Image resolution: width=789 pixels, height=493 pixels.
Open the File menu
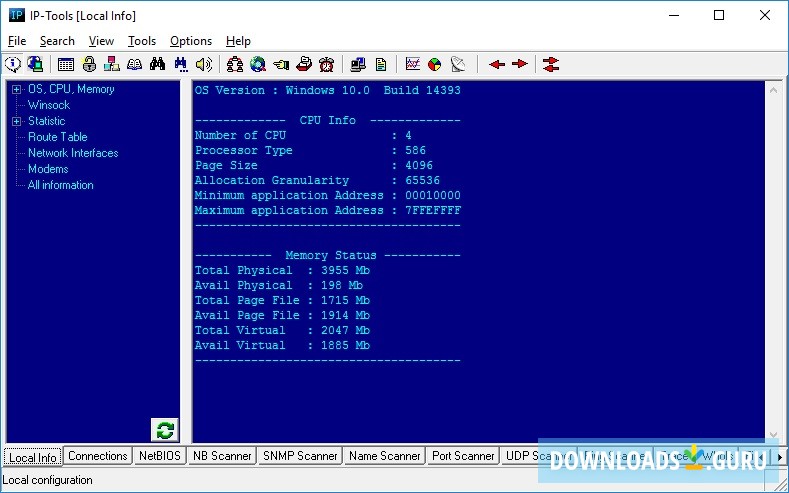17,41
